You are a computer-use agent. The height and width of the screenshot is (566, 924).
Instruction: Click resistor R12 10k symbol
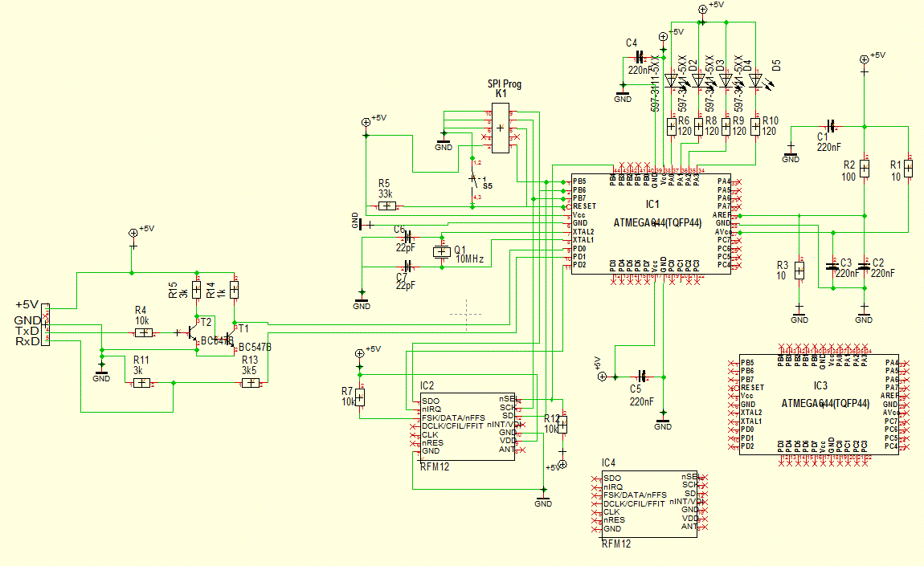tap(562, 424)
